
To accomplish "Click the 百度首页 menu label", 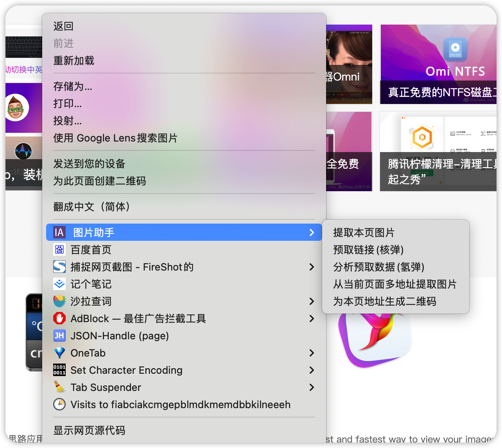I will point(91,250).
